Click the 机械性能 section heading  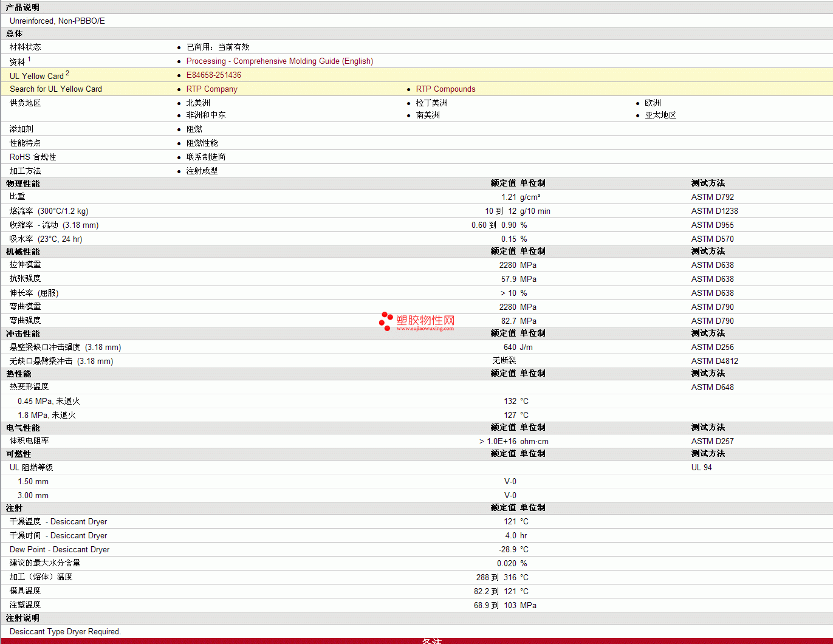click(x=22, y=252)
